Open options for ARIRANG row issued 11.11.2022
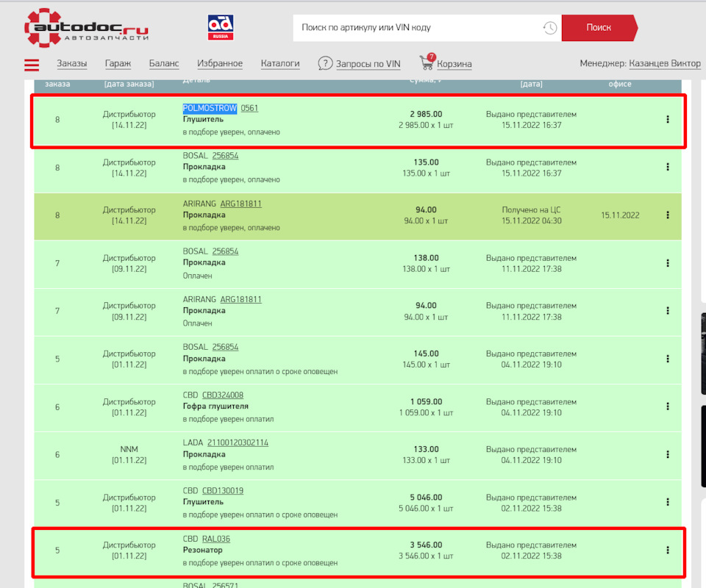Screen dimensions: 706x588 (667, 311)
